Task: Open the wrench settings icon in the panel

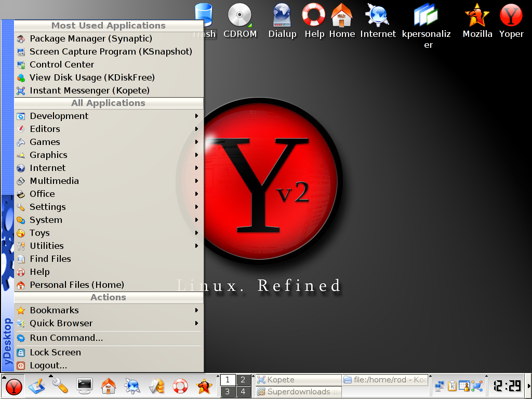Action: point(60,386)
